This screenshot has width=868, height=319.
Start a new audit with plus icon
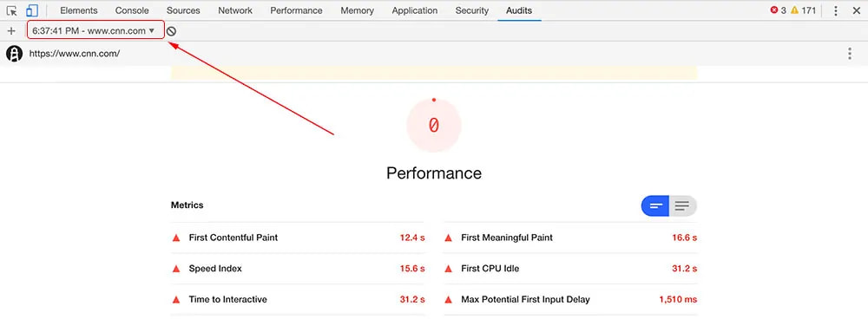(11, 31)
